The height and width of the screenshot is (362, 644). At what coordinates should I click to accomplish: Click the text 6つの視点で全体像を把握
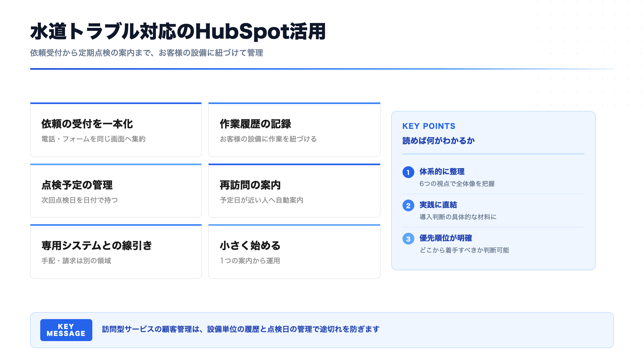point(457,184)
